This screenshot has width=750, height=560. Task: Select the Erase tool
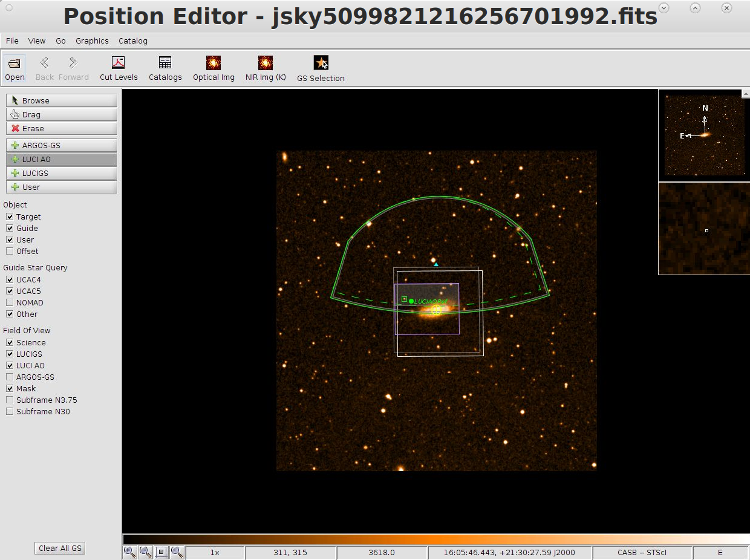[x=62, y=128]
